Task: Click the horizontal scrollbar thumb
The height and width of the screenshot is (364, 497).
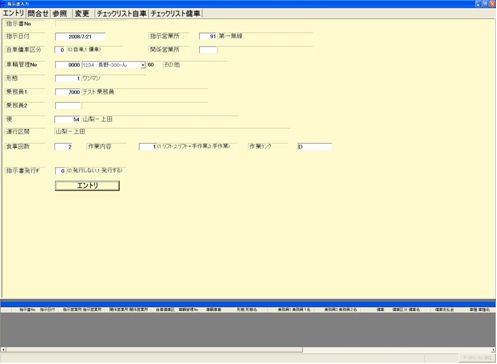Action: click(154, 350)
